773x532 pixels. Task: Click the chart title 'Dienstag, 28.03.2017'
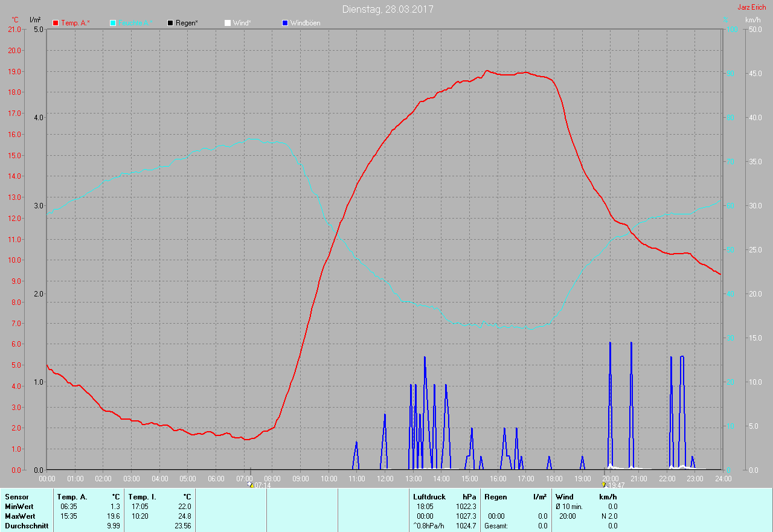click(x=388, y=9)
